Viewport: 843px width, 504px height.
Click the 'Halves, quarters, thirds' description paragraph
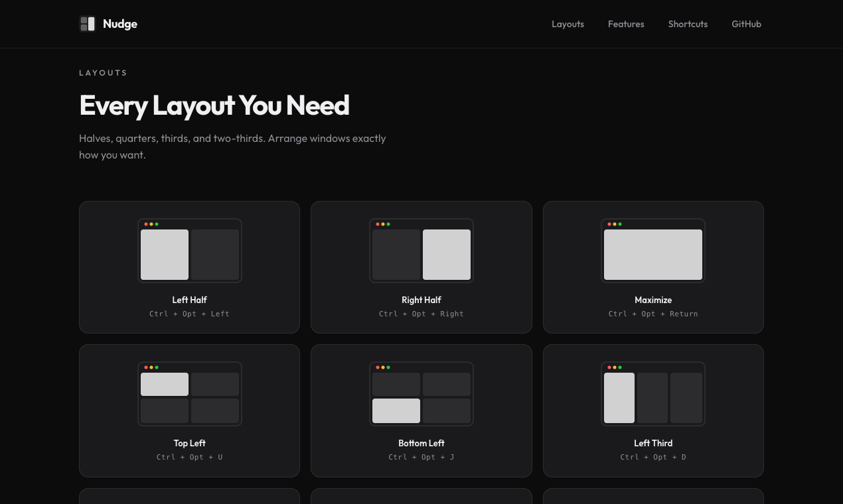[232, 147]
